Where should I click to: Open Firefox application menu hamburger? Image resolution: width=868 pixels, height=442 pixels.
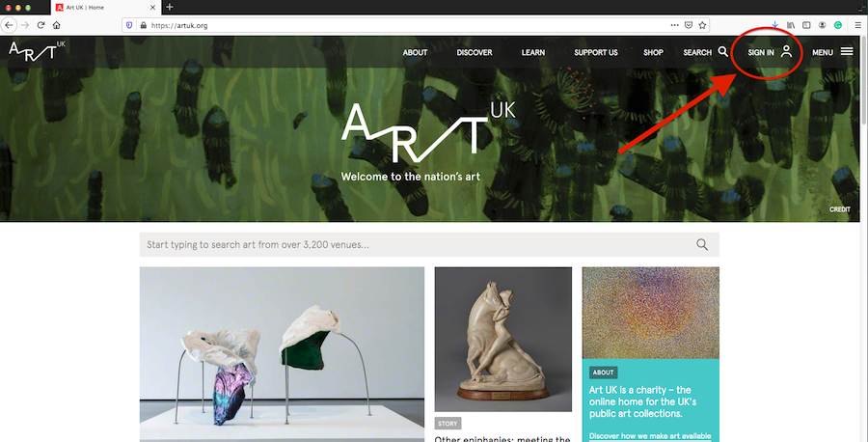point(857,25)
